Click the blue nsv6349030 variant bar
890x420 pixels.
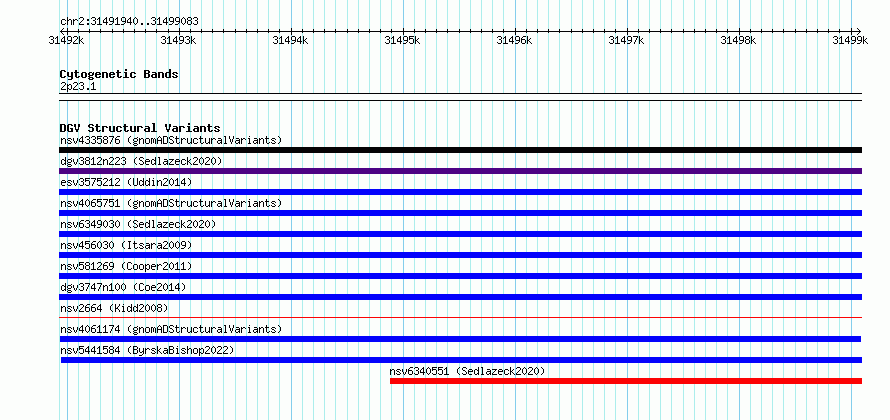click(x=460, y=234)
